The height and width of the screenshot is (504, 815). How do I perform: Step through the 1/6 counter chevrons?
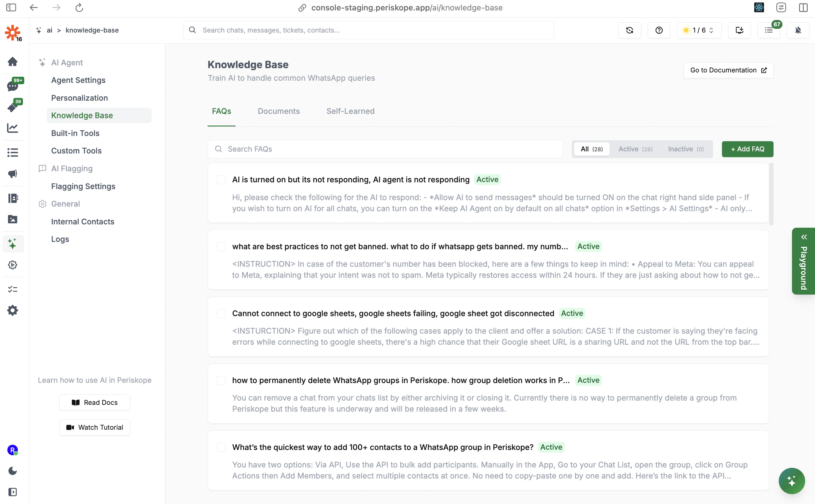coord(711,30)
